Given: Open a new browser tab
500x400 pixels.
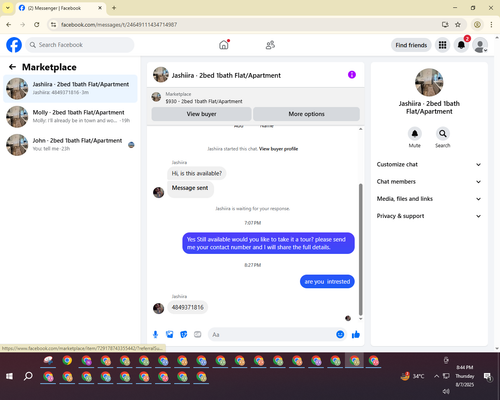Looking at the screenshot, I should [x=114, y=8].
